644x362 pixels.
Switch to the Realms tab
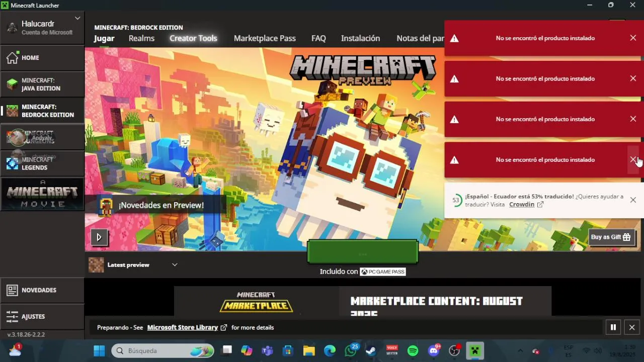point(141,38)
